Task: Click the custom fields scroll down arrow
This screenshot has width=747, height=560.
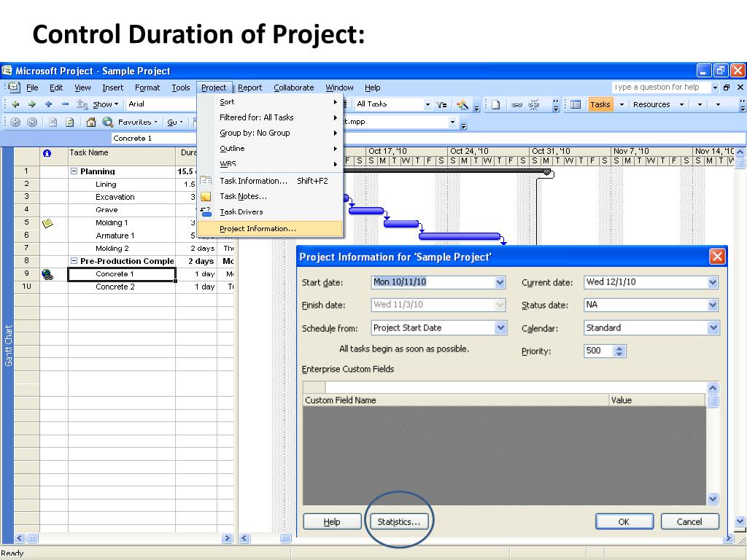Action: pos(713,499)
